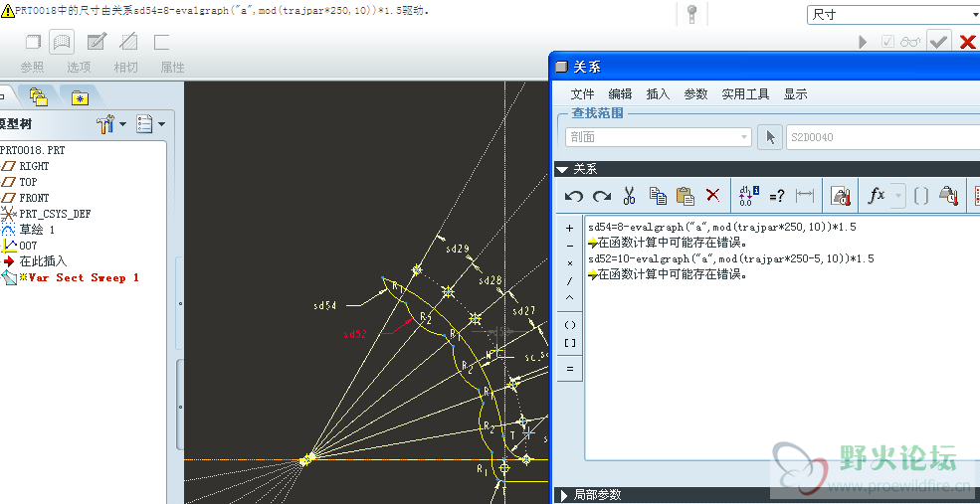Cut selected relation text with scissors icon
Image resolution: width=980 pixels, height=504 pixels.
pos(629,196)
